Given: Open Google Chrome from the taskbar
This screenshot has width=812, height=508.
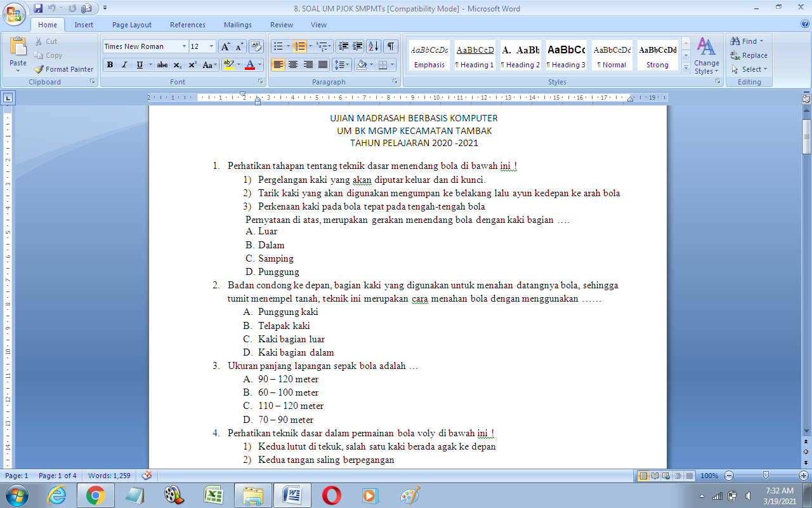Looking at the screenshot, I should (96, 495).
